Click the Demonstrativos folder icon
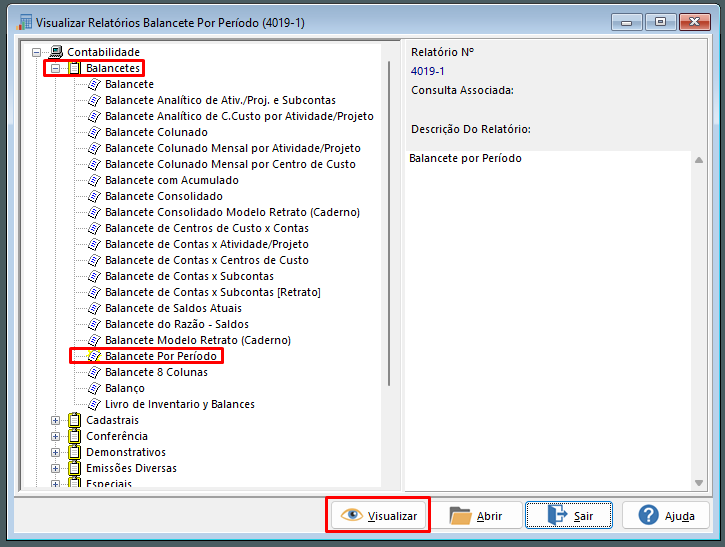This screenshot has width=725, height=547. coord(74,452)
